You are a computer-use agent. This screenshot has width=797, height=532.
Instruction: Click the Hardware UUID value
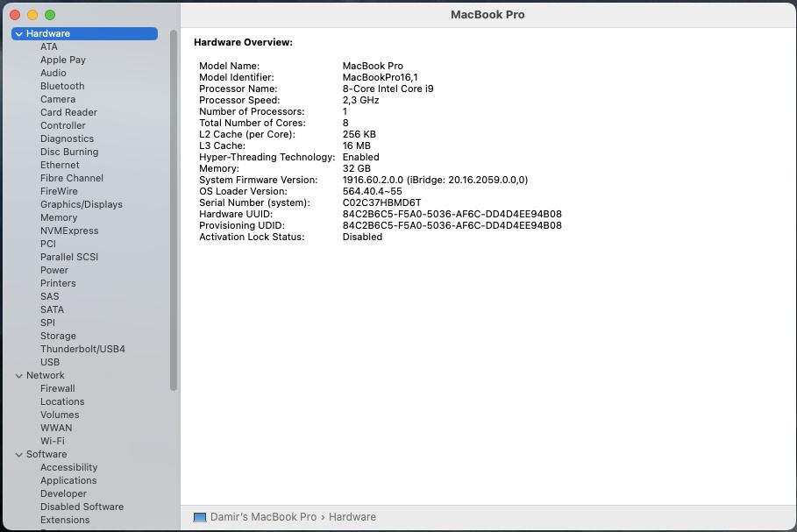tap(452, 214)
